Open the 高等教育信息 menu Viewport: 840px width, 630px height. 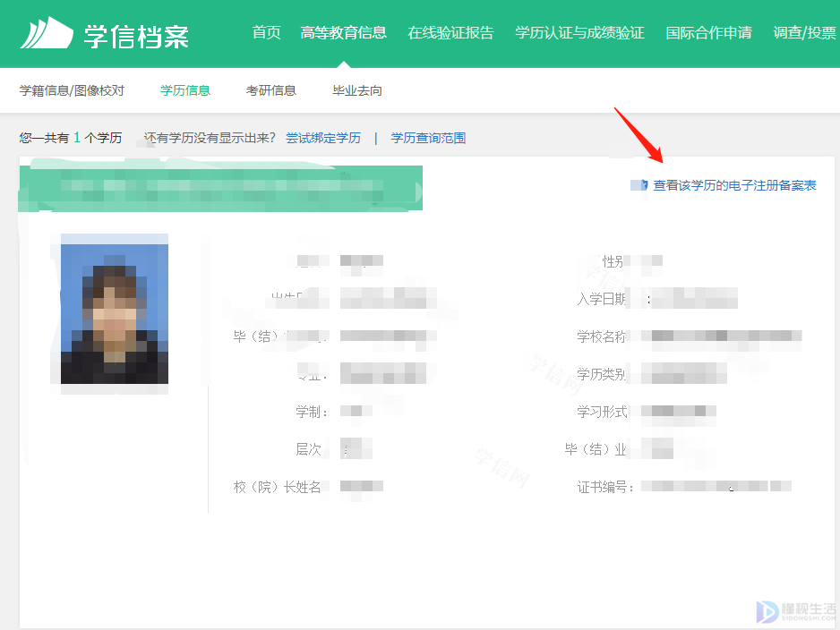(x=344, y=33)
